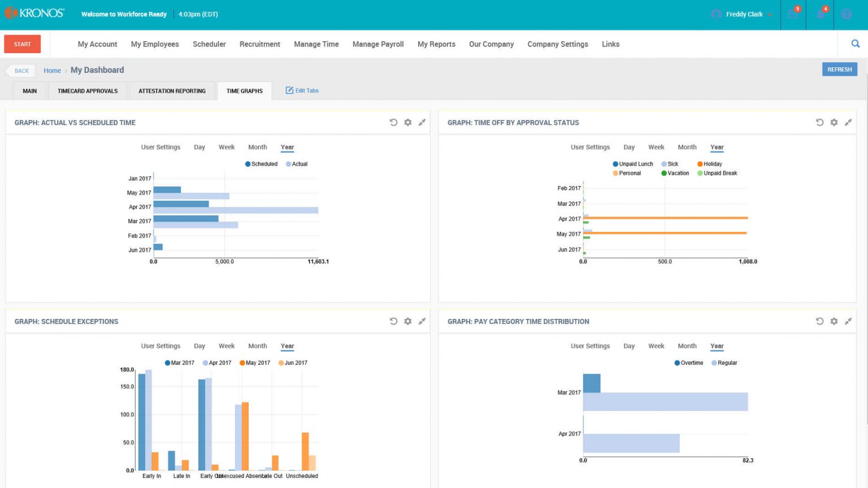Open settings gear on Time Off by Approval Status graph
Screen dimensions: 868x488
point(834,122)
